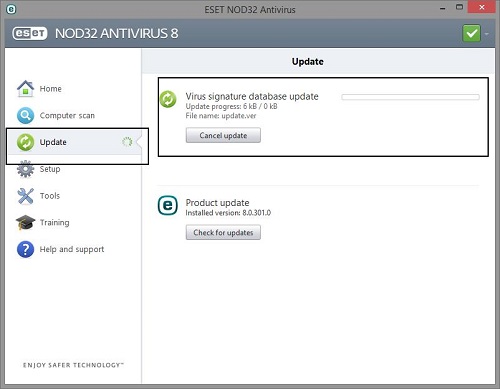Viewport: 500px width, 389px height.
Task: Click the Computer scan magnifier icon
Action: click(25, 115)
